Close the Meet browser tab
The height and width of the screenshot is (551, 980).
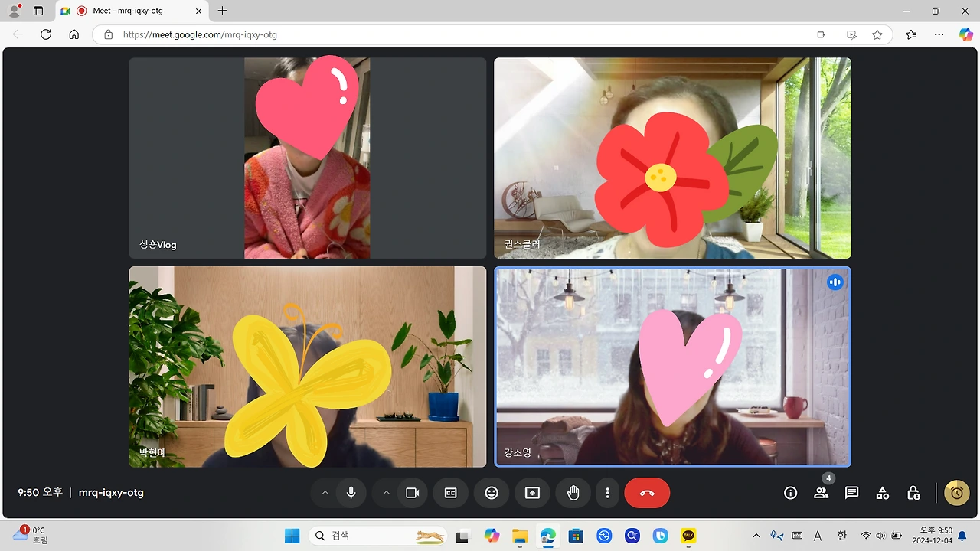pos(198,11)
